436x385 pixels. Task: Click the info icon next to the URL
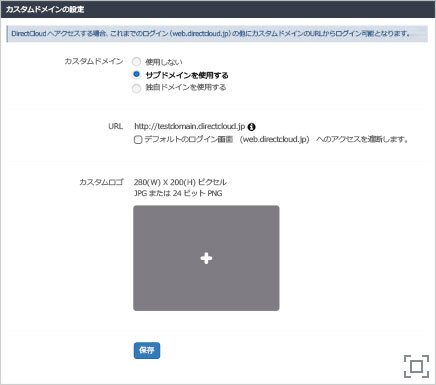pos(252,127)
